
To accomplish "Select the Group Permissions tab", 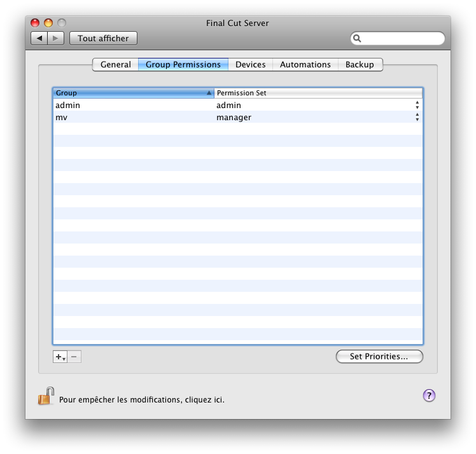I will coord(183,65).
